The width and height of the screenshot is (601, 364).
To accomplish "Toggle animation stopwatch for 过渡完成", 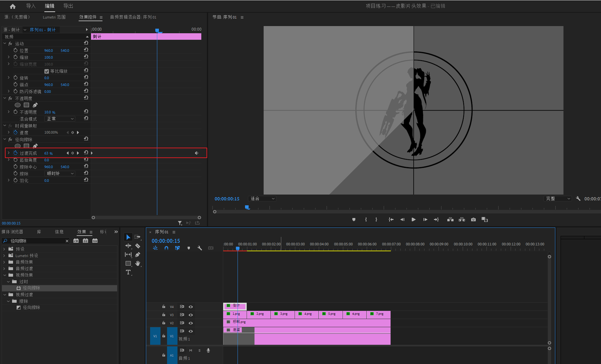I will [16, 153].
